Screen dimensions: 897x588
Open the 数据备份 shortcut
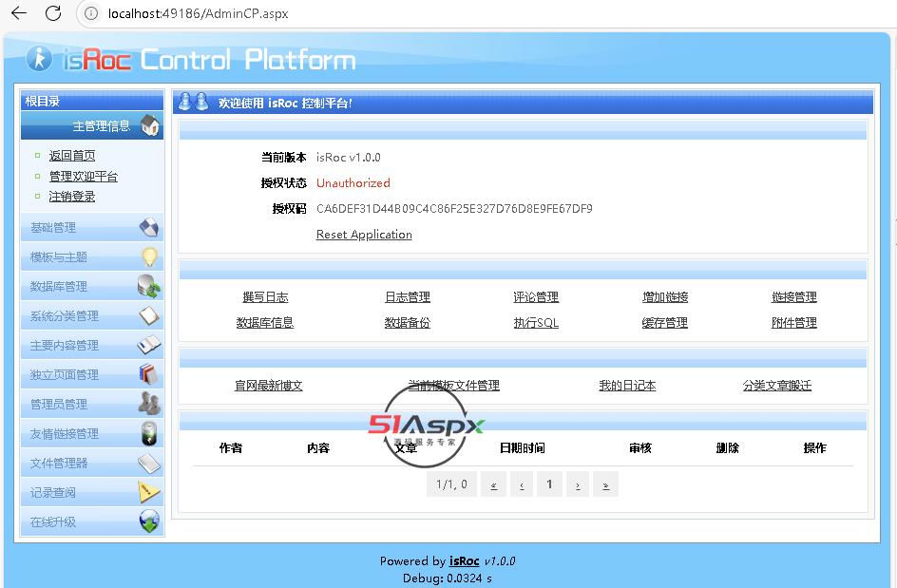tap(408, 323)
